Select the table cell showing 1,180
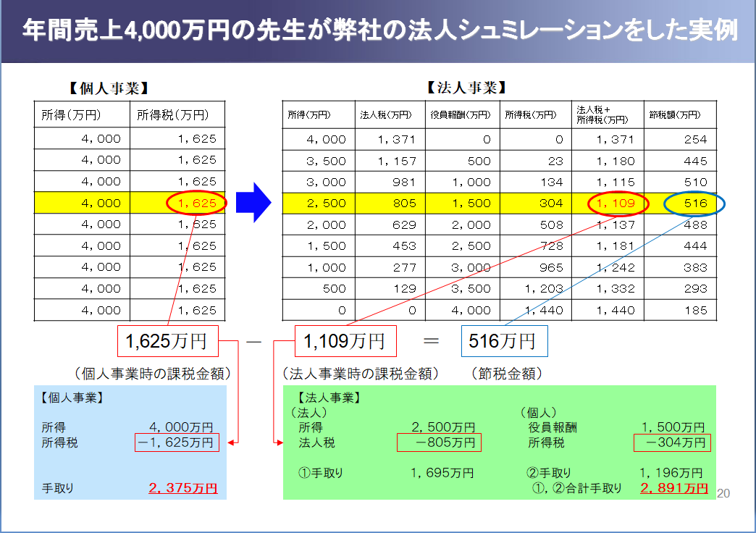The image size is (756, 533). (x=608, y=161)
